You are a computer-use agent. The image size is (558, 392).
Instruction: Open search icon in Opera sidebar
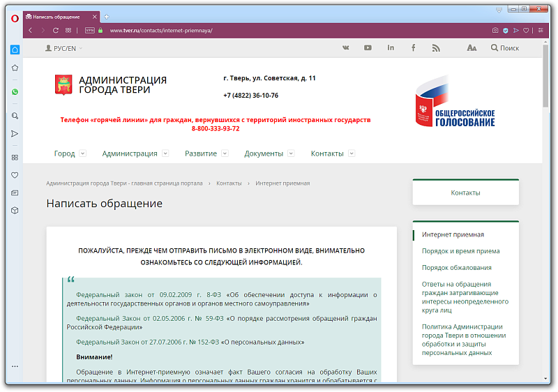click(x=15, y=116)
